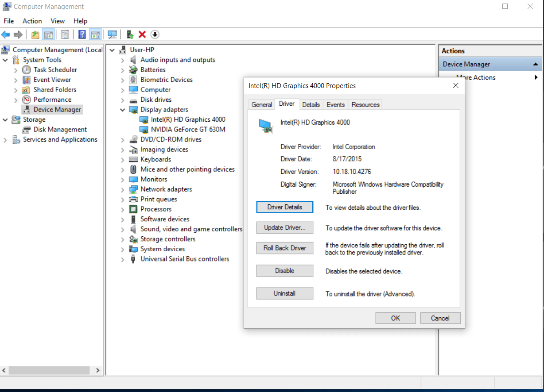Toggle the Show/Hide Action Pane toolbar button

coord(95,35)
